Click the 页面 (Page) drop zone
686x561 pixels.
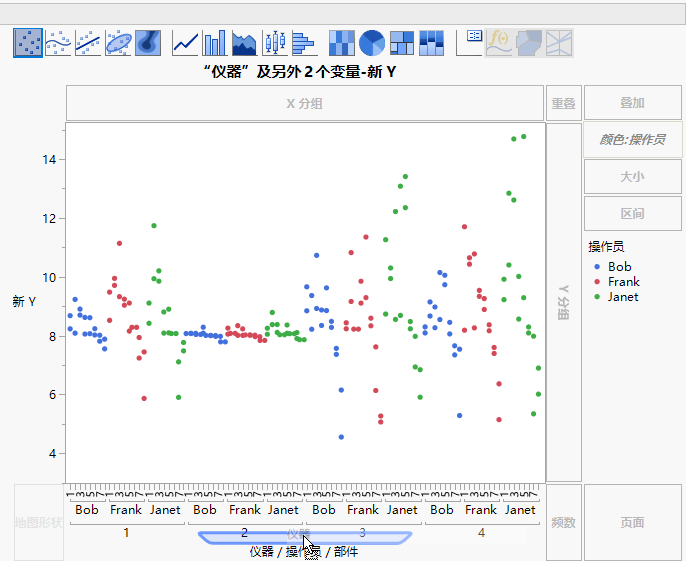point(632,522)
